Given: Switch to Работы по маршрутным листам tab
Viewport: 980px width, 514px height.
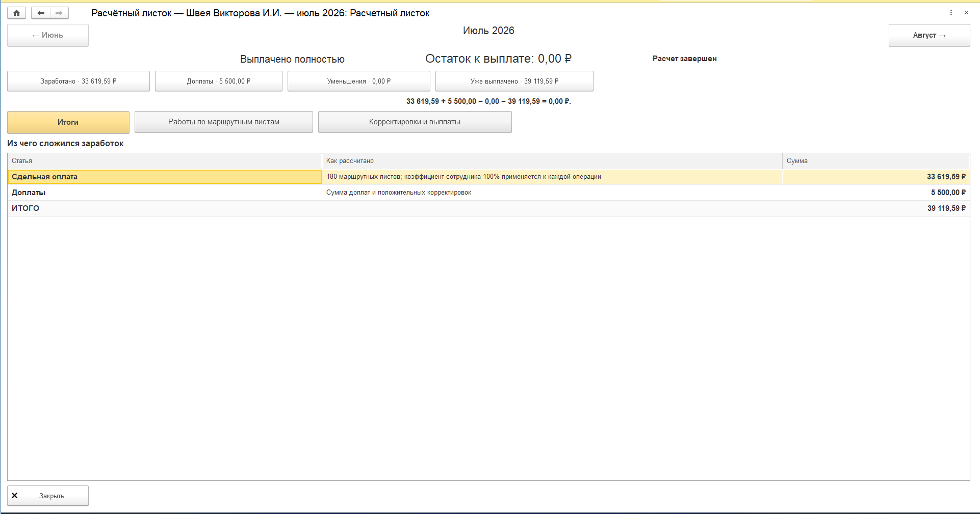Looking at the screenshot, I should tap(224, 122).
